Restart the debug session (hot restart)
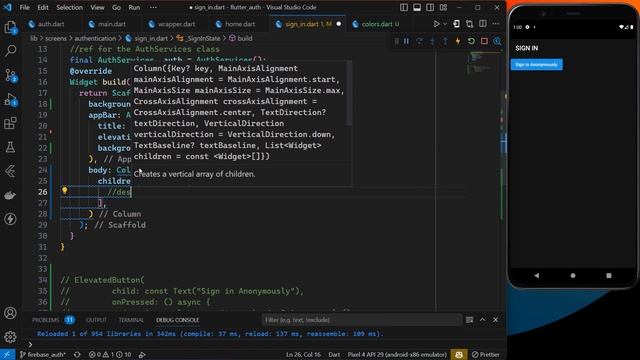This screenshot has width=640, height=360. [471, 41]
